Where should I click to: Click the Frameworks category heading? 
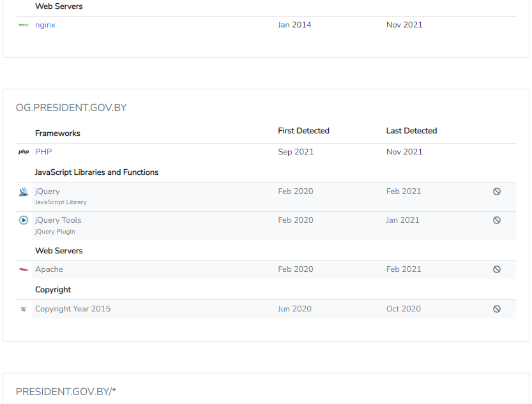57,133
